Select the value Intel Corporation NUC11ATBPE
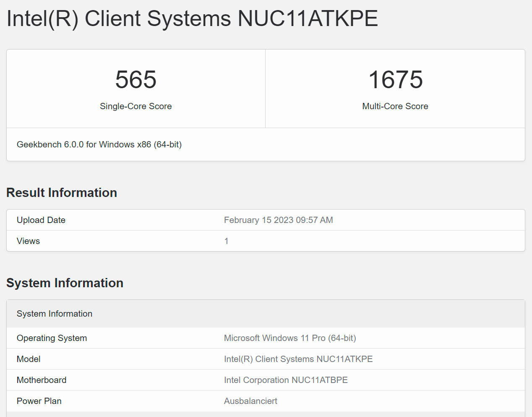This screenshot has height=417, width=532. pyautogui.click(x=286, y=380)
